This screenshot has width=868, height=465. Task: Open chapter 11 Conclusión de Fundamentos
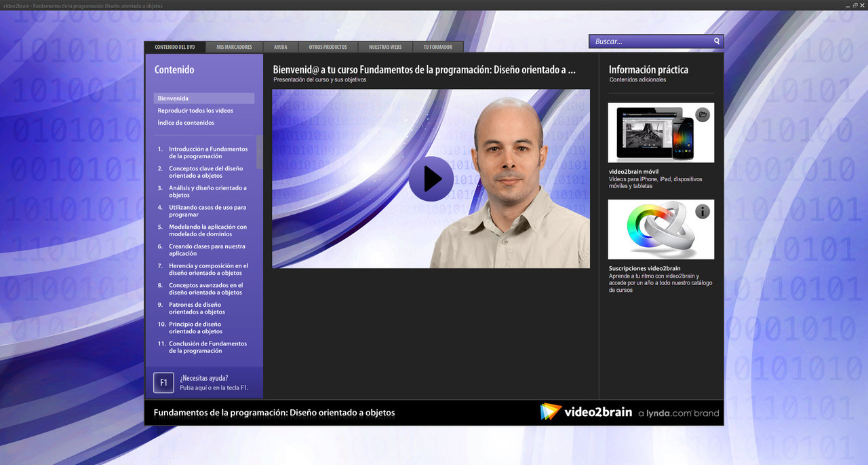(203, 348)
